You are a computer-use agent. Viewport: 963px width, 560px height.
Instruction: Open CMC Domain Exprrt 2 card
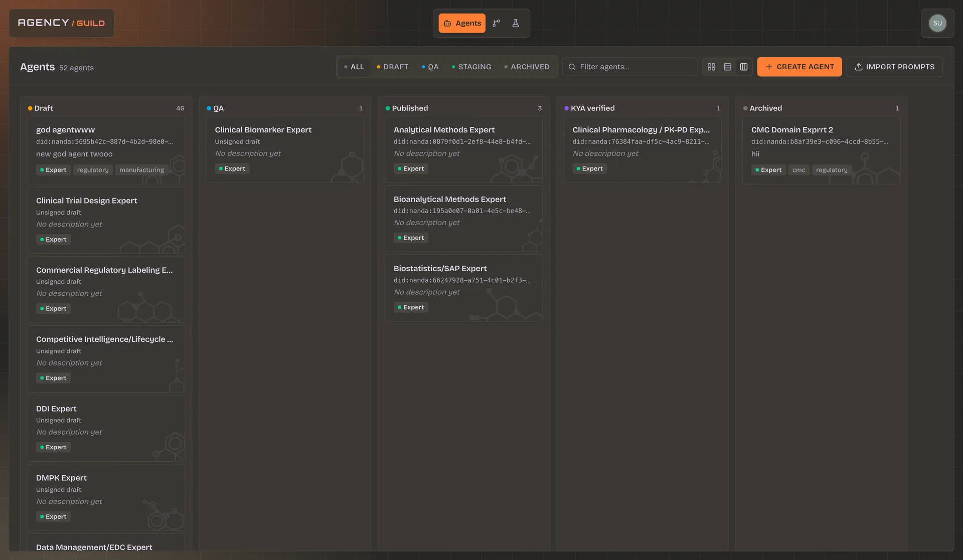(x=821, y=150)
